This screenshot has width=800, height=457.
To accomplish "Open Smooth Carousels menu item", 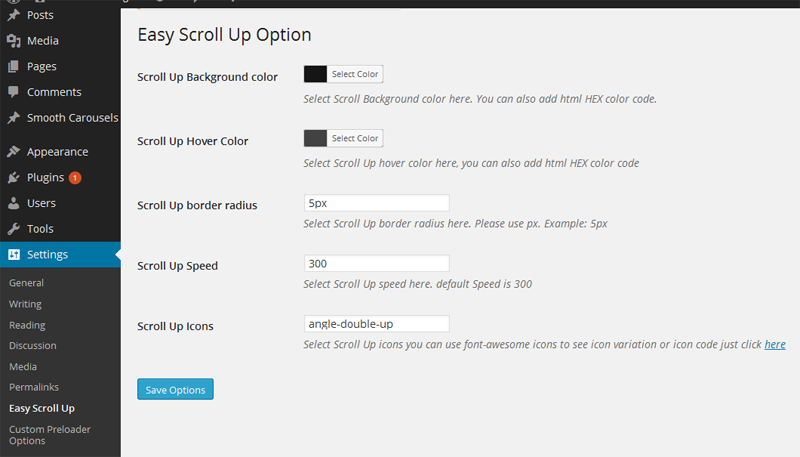I will (60, 118).
